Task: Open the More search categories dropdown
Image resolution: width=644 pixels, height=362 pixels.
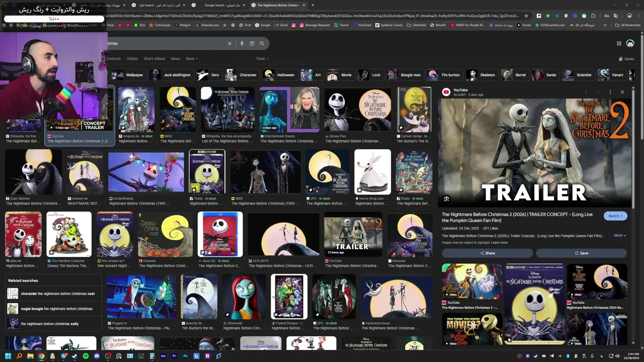Action: [x=191, y=58]
